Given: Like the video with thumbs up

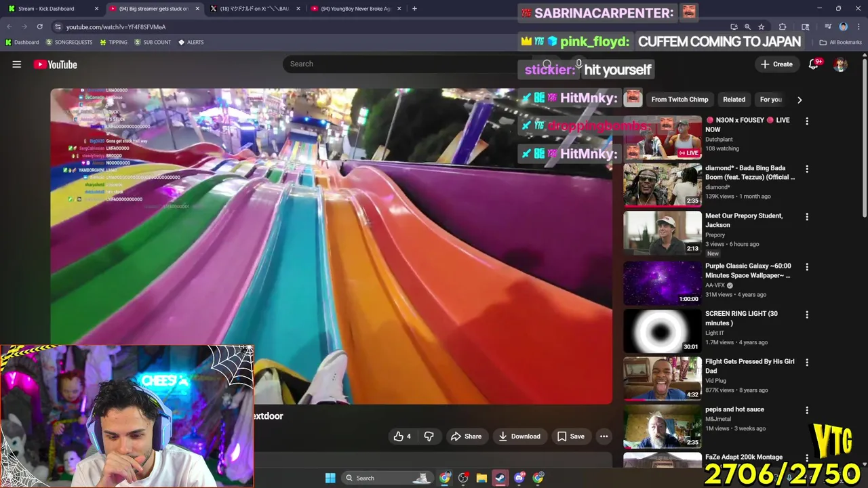Looking at the screenshot, I should pyautogui.click(x=402, y=436).
